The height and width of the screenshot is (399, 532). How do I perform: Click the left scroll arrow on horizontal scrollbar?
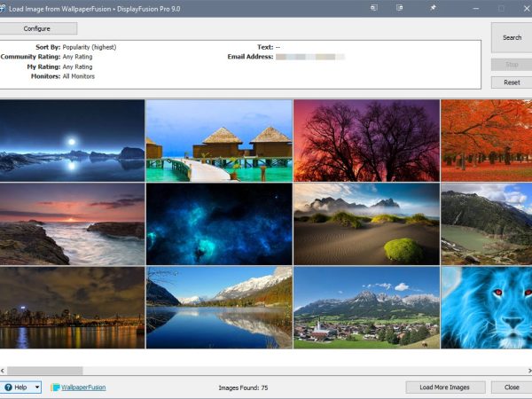[4, 371]
